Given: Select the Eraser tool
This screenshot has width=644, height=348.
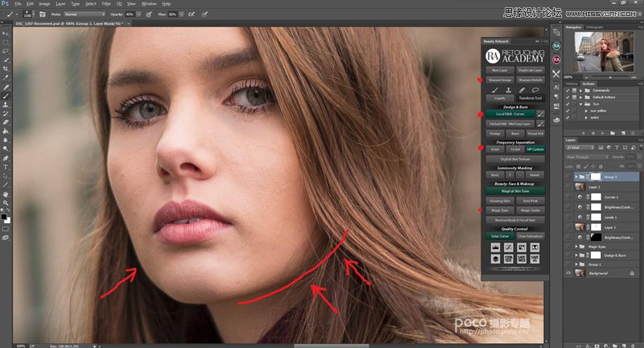Looking at the screenshot, I should pos(6,122).
